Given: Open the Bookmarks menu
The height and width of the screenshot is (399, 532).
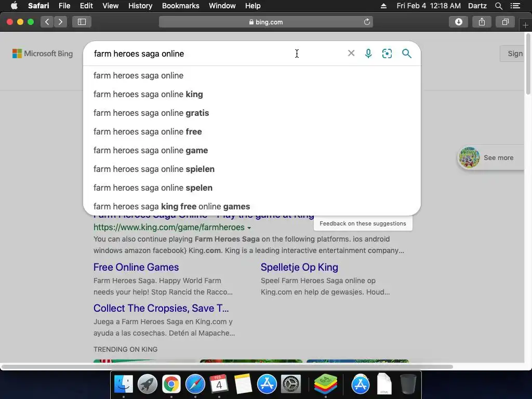Looking at the screenshot, I should pos(180,6).
